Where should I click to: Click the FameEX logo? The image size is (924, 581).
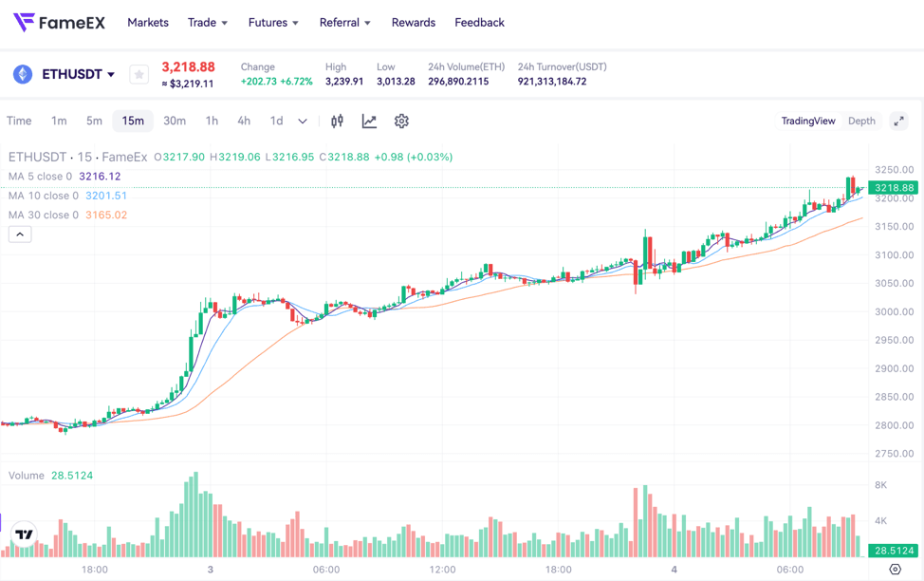click(x=59, y=22)
